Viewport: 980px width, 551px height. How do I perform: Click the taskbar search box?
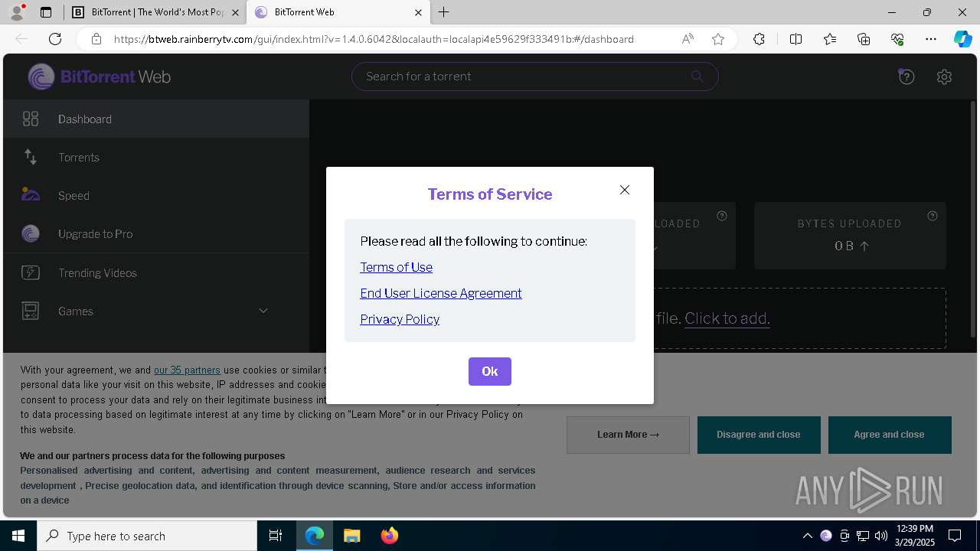tap(147, 536)
